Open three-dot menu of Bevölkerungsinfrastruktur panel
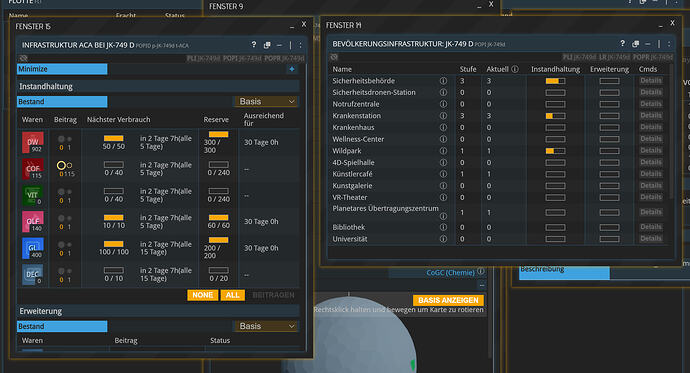The image size is (690, 373). 669,44
